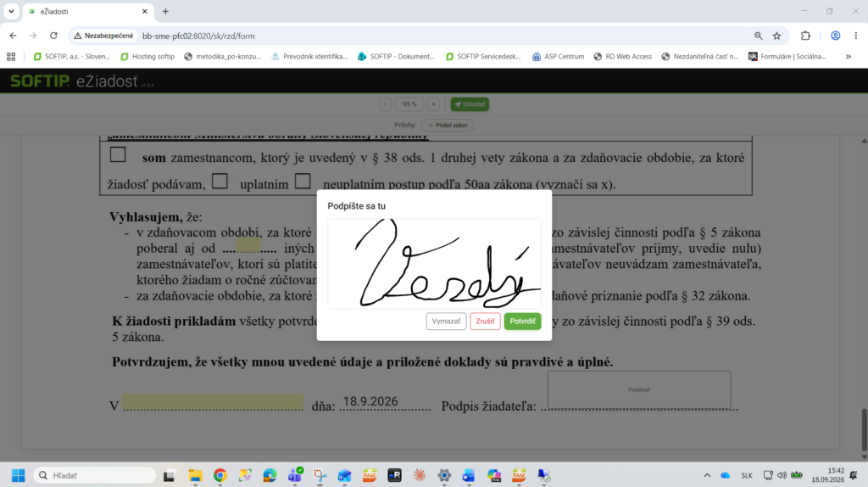
Task: Bookmark this page with the star icon
Action: (x=776, y=36)
